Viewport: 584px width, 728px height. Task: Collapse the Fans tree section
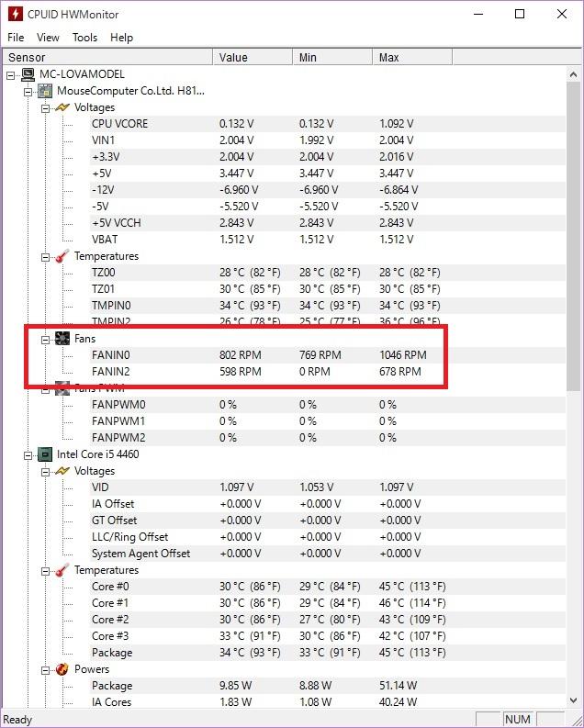pyautogui.click(x=45, y=339)
